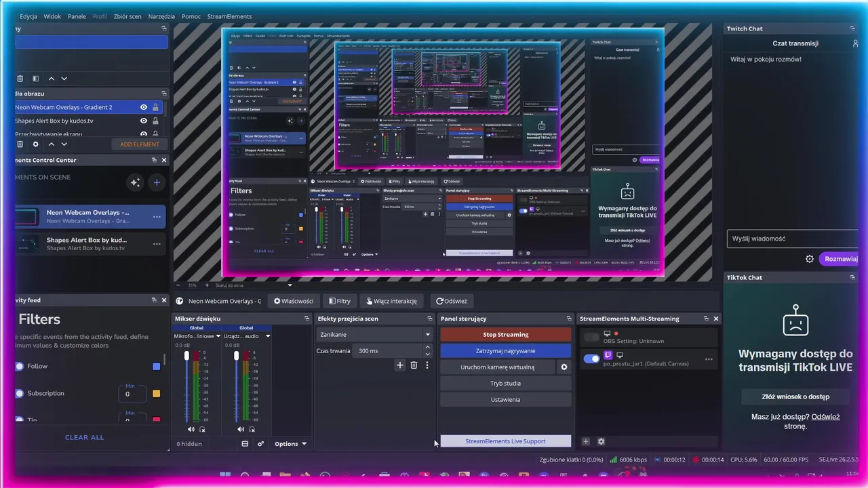Click Złóż wniosek o dostęp button

coord(795,396)
